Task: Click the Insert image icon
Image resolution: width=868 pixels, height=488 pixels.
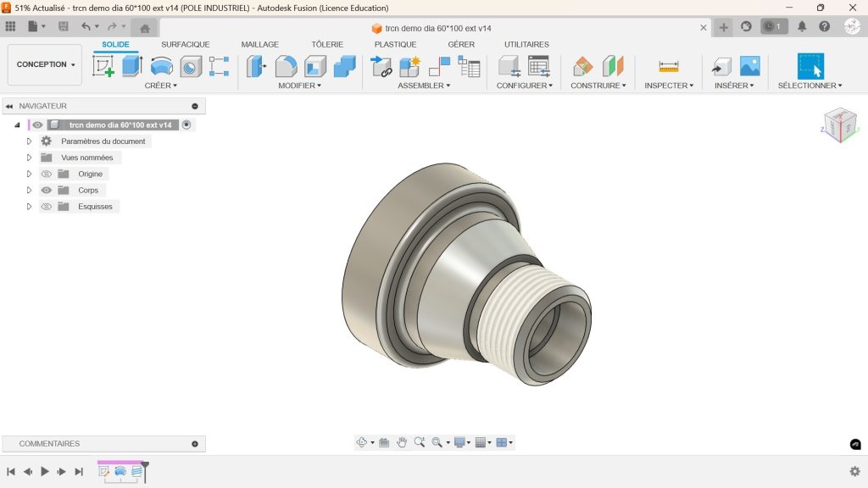Action: [x=749, y=66]
